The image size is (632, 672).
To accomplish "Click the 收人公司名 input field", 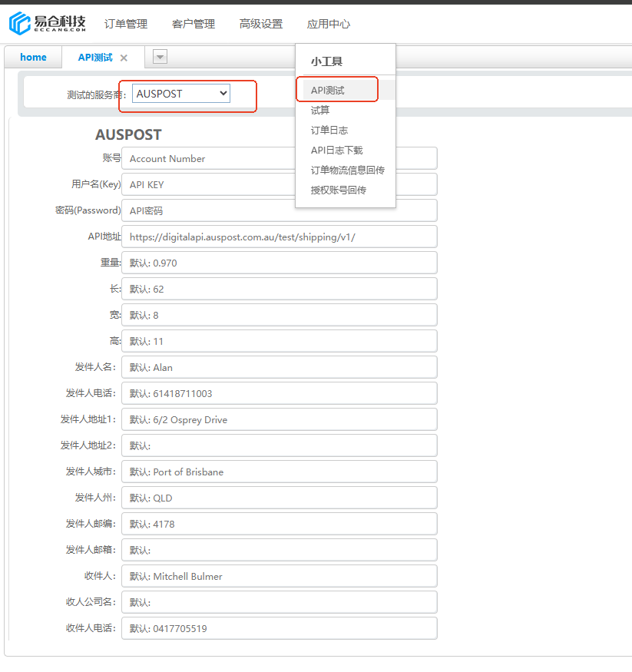I will tap(280, 603).
